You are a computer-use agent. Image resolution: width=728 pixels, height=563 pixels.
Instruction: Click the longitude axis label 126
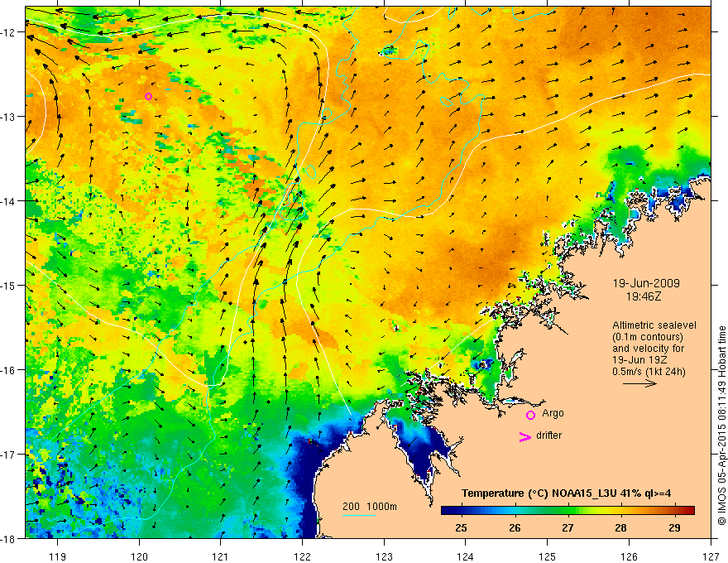point(629,556)
